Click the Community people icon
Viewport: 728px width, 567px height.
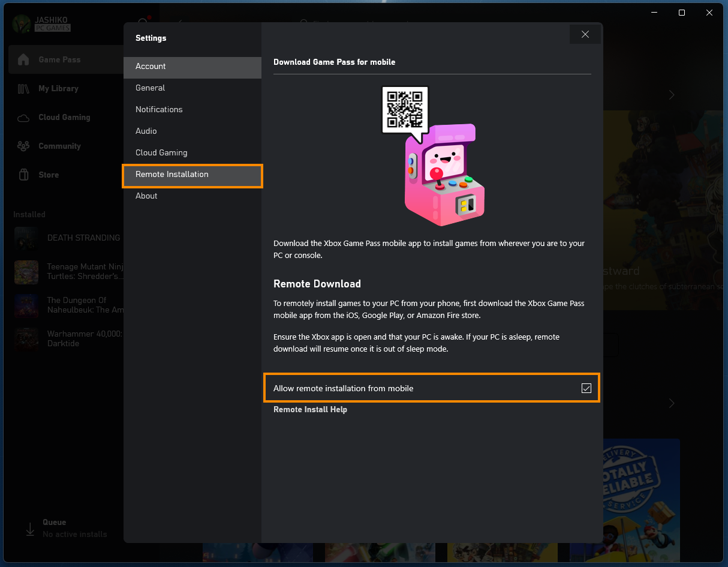23,146
